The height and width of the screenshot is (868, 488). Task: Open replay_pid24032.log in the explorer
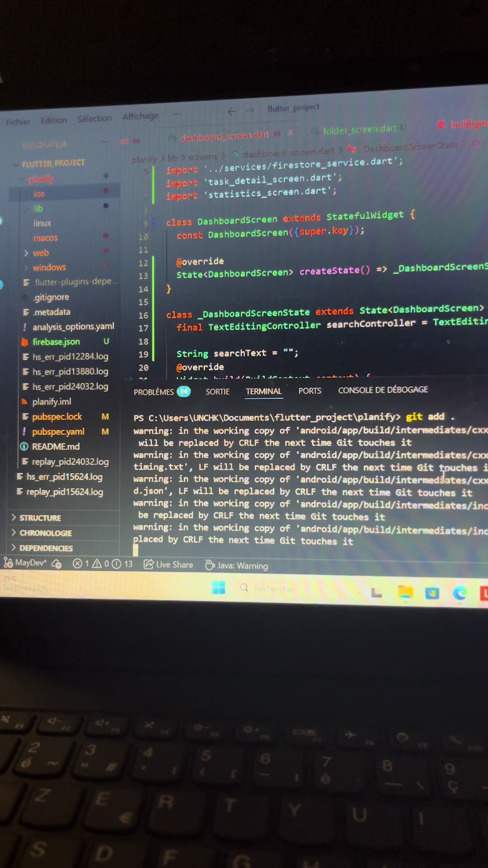pos(70,462)
